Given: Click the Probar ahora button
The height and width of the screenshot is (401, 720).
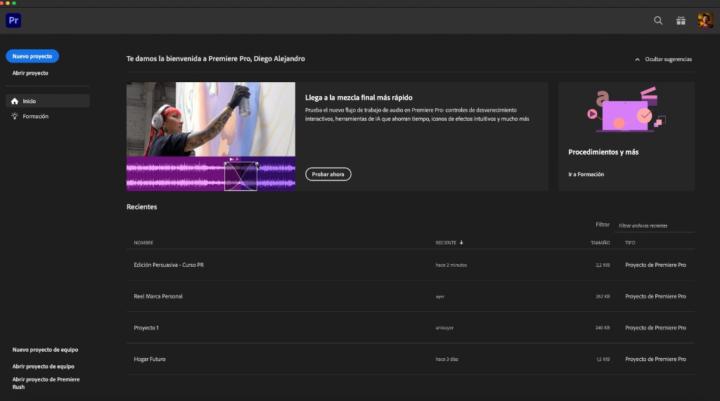Looking at the screenshot, I should tap(328, 174).
